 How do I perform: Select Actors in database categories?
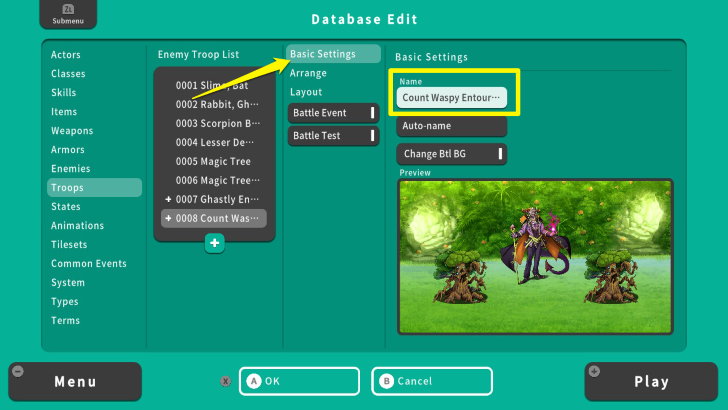(x=66, y=55)
